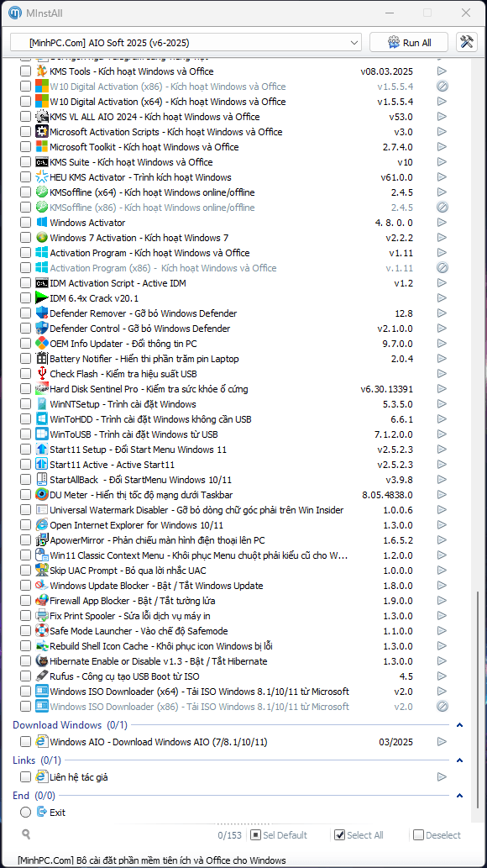487x868 pixels.
Task: Open the AIO Soft 2025 profile dropdown
Action: [x=186, y=43]
